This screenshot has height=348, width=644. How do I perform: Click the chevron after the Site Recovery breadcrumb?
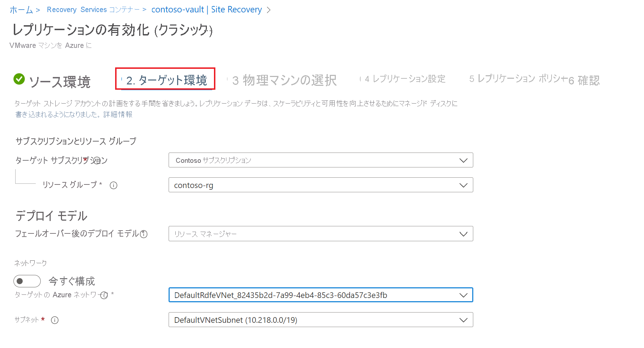[269, 10]
